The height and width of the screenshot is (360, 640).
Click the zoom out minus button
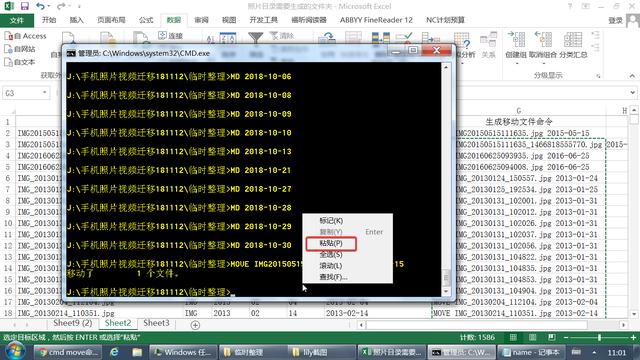(566, 338)
